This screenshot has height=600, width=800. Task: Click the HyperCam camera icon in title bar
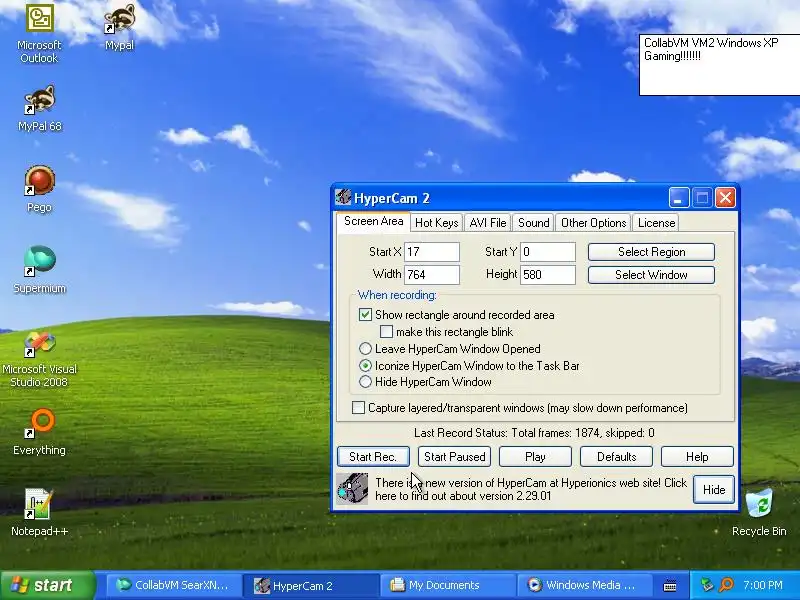coord(343,197)
